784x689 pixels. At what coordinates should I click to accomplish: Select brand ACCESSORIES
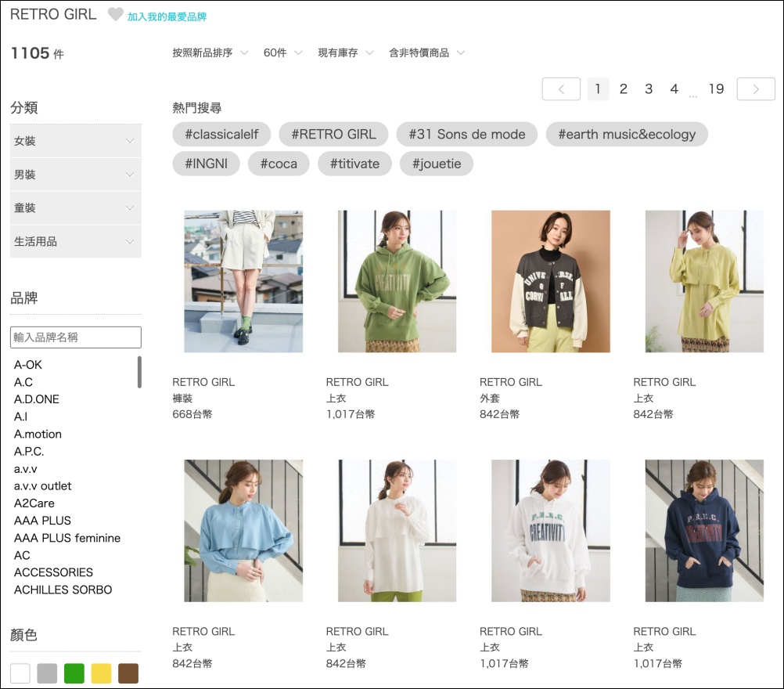[53, 572]
